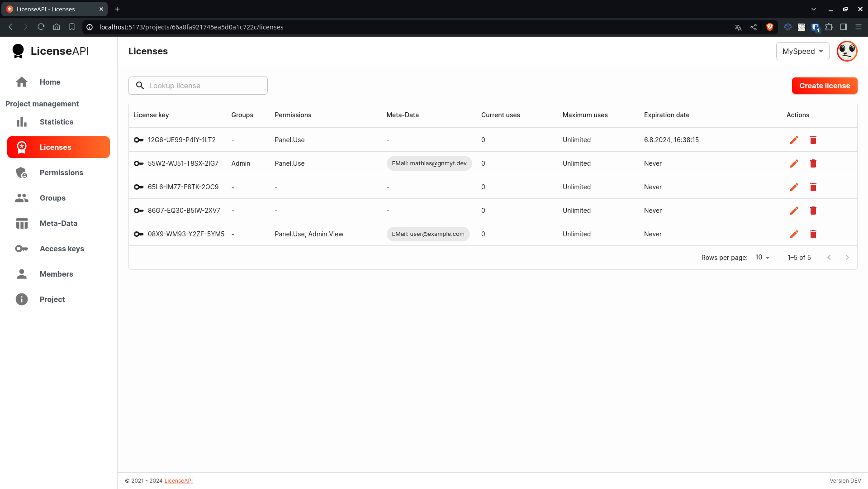
Task: Open Permissions page
Action: 58,173
